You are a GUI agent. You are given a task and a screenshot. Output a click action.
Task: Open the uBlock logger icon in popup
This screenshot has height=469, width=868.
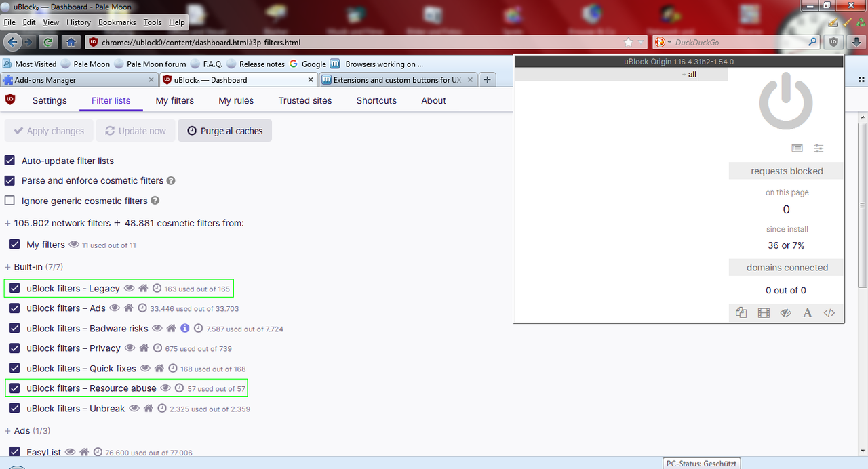click(x=797, y=148)
